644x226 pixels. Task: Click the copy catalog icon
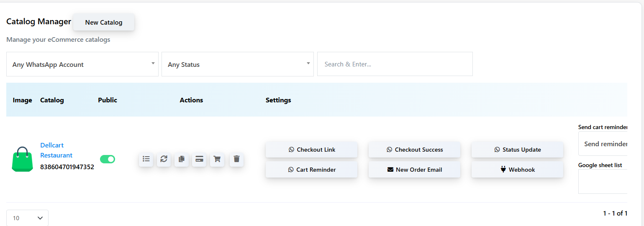(182, 159)
